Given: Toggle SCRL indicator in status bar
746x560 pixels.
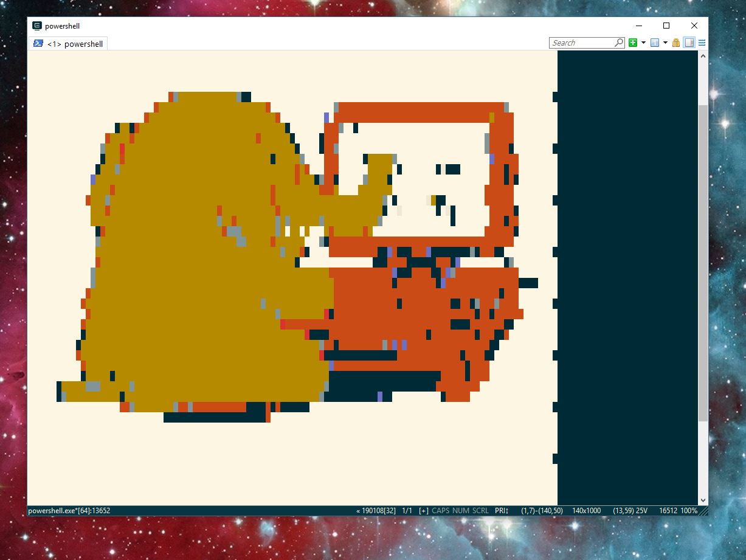Looking at the screenshot, I should pos(480,511).
